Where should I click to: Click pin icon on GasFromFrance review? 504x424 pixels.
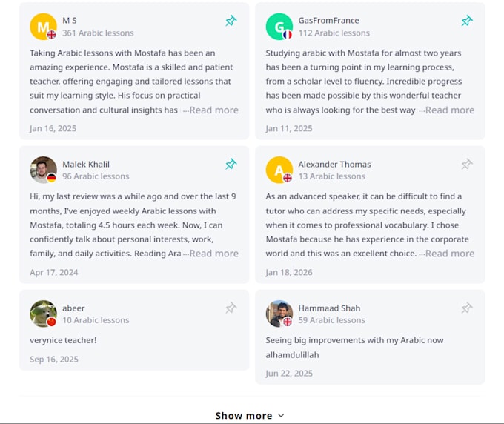(x=467, y=21)
